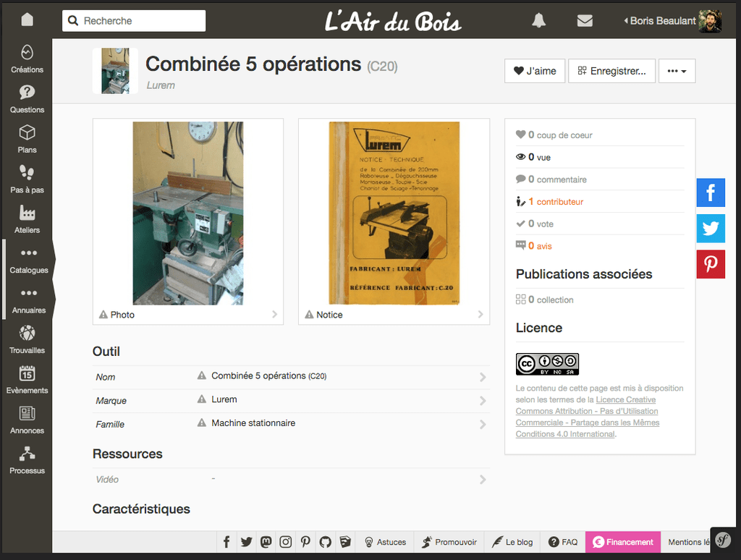
Task: Open Promouvoir in footer
Action: point(449,542)
